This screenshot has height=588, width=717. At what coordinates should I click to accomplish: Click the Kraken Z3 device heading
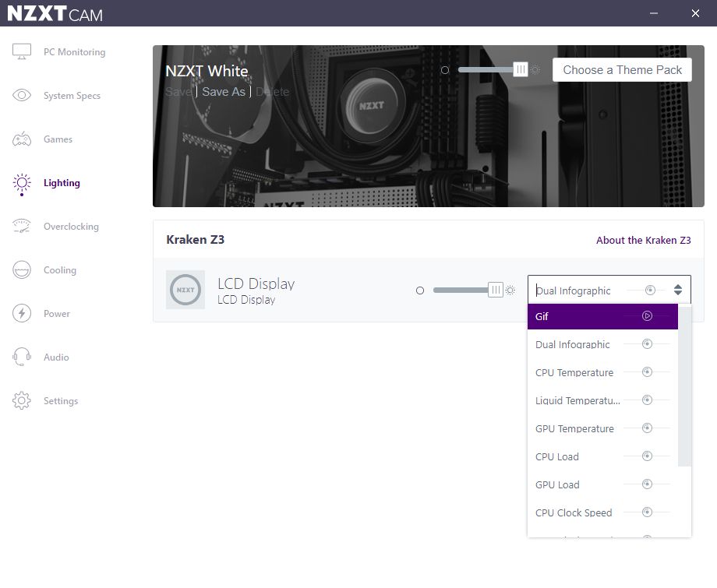point(196,240)
